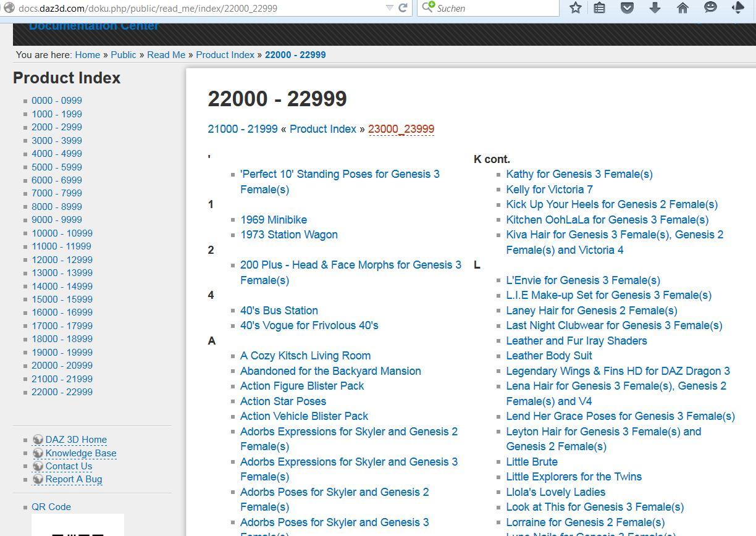Open the bookmarks list icon

599,8
